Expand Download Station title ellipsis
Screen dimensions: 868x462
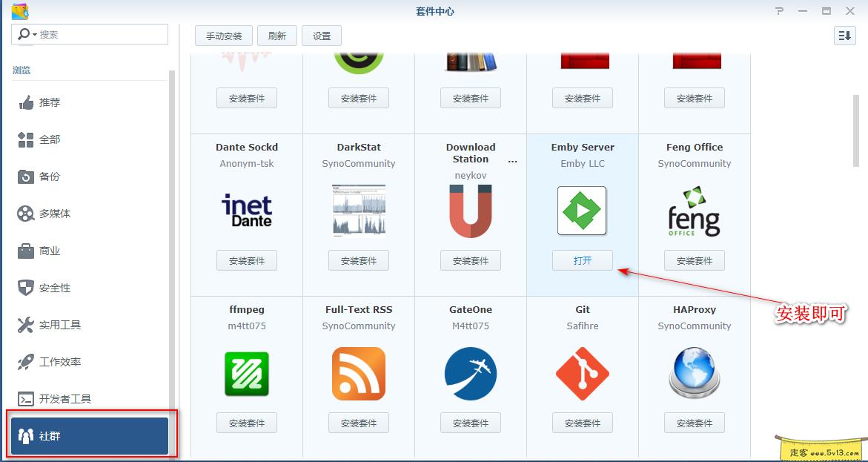[512, 161]
